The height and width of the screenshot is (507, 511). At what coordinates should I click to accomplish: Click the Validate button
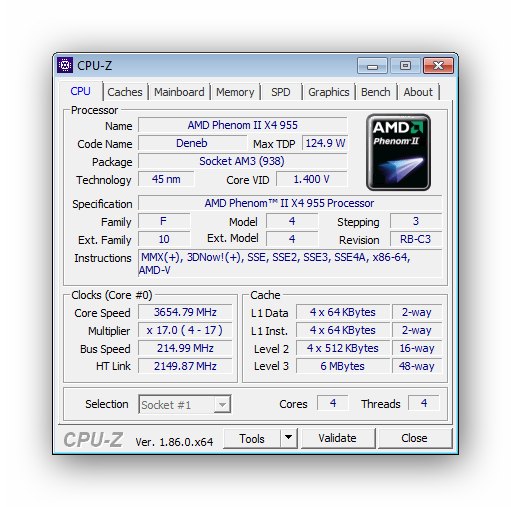pos(338,438)
